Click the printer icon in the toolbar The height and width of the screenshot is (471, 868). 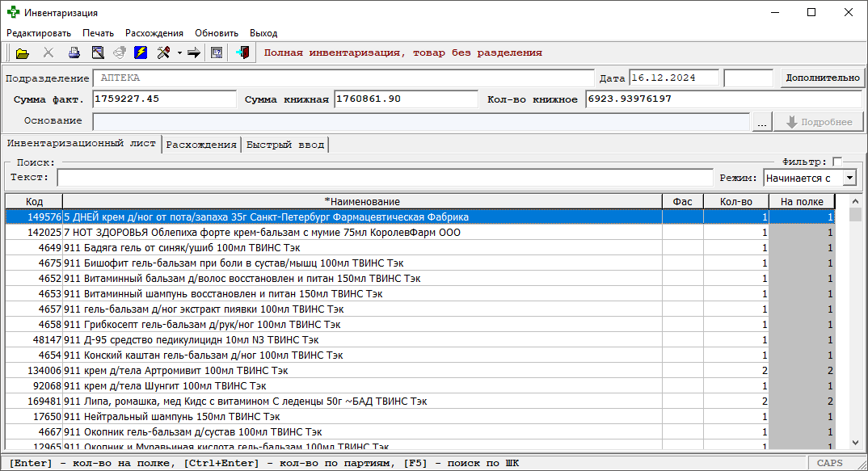pos(74,53)
